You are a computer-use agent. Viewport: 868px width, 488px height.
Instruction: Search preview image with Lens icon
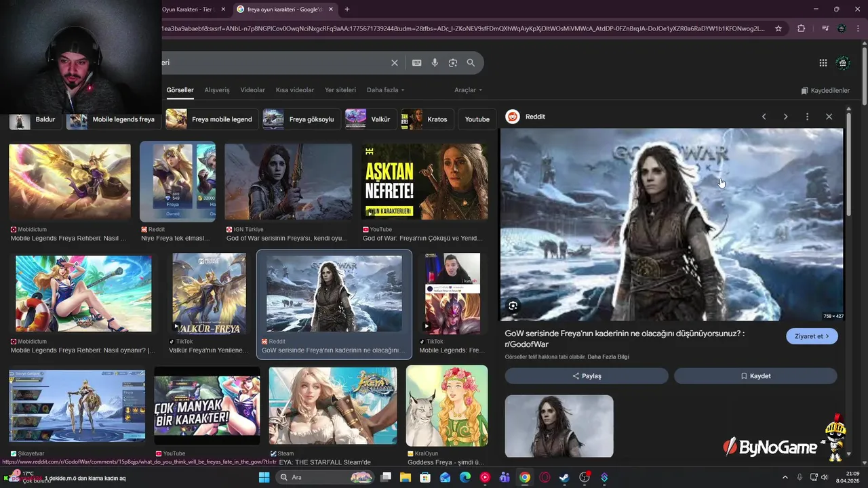coord(513,306)
